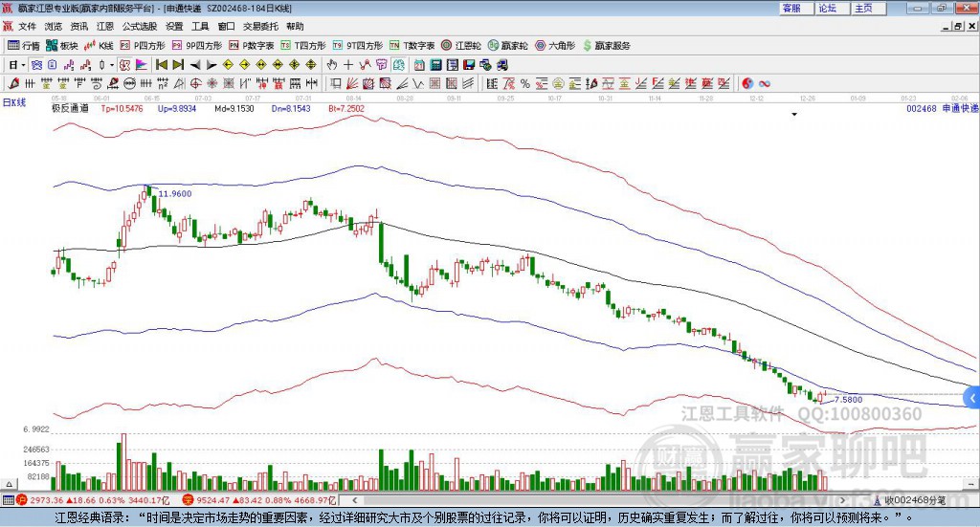
Task: Open the calendar date icon
Action: (x=419, y=65)
